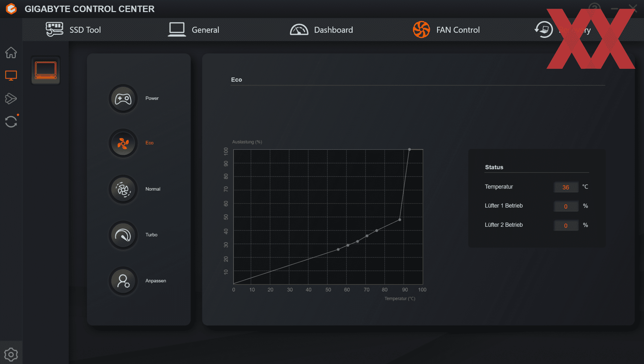The width and height of the screenshot is (644, 364).
Task: Click the fan curve point near 55°C
Action: pos(338,249)
